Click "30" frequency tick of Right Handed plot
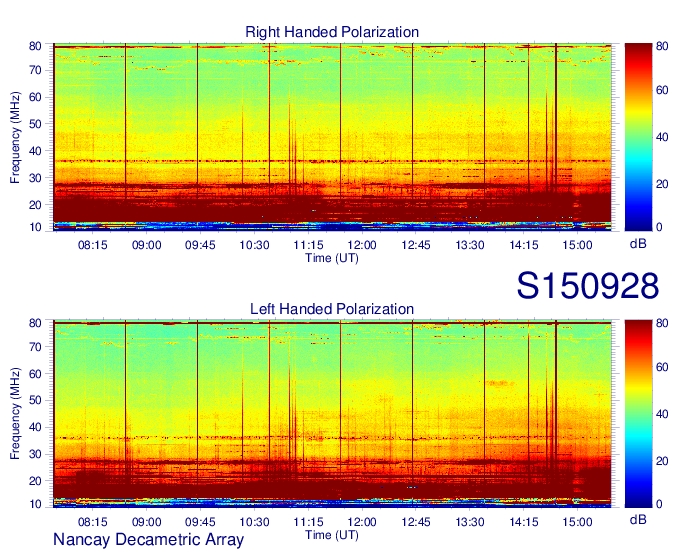Image resolution: width=680 pixels, height=552 pixels. pos(35,178)
